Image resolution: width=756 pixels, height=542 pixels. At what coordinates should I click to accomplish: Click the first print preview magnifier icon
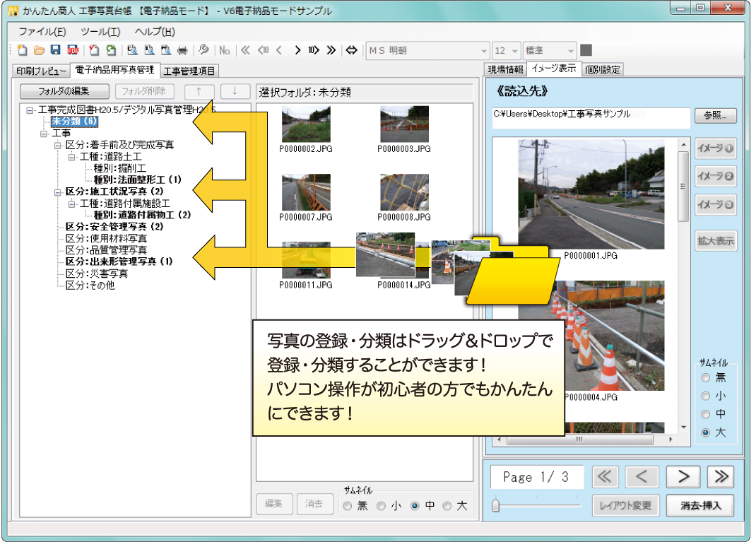pos(132,50)
